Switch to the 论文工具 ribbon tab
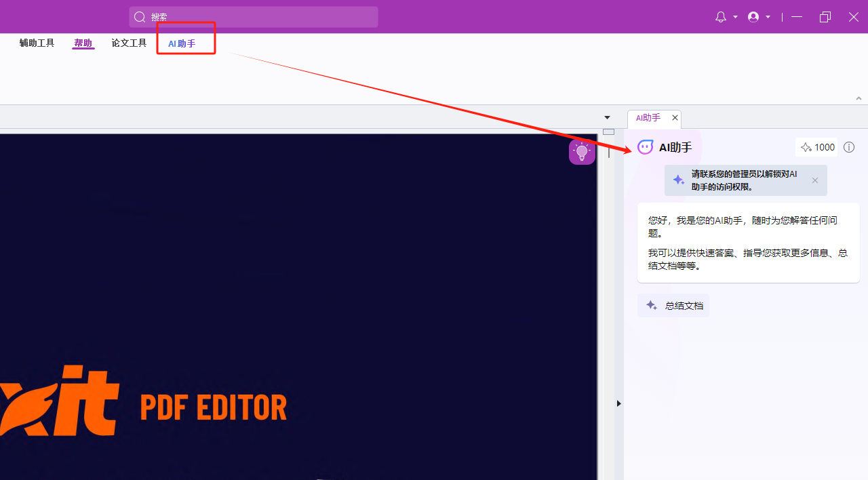The image size is (868, 480). [x=129, y=43]
